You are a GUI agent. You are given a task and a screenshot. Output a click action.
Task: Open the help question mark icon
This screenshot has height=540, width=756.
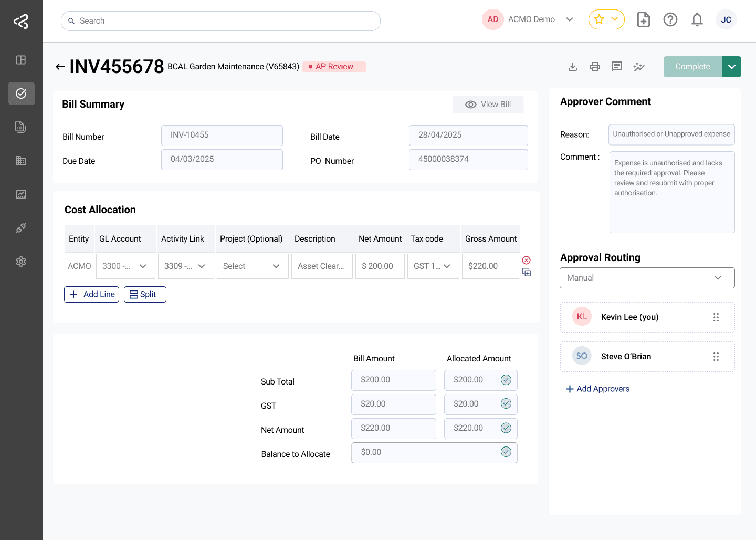tap(670, 20)
